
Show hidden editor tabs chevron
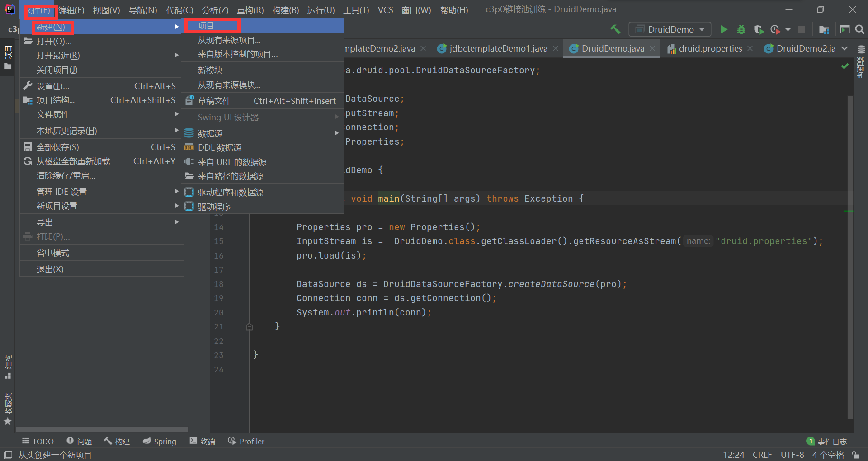[844, 48]
